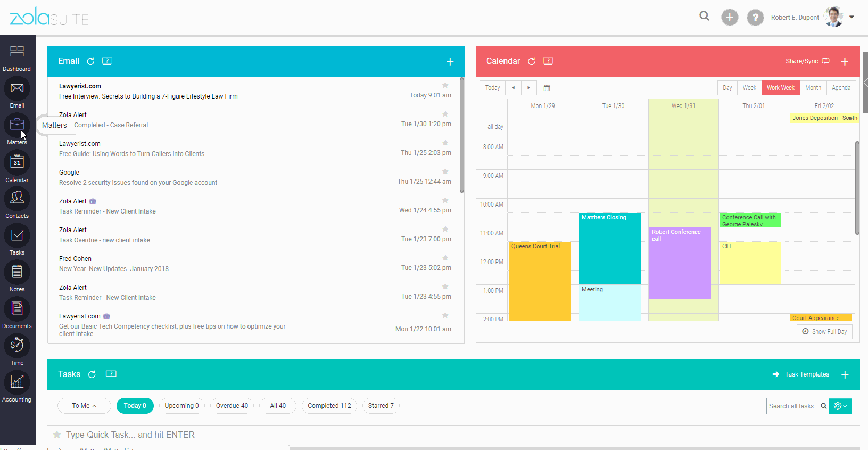Click the calendar Today button
868x450 pixels.
click(492, 88)
